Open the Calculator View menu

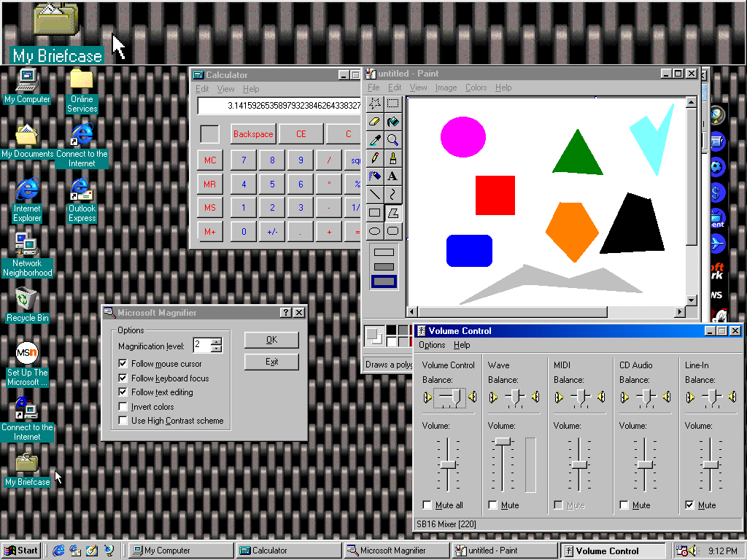click(x=226, y=89)
